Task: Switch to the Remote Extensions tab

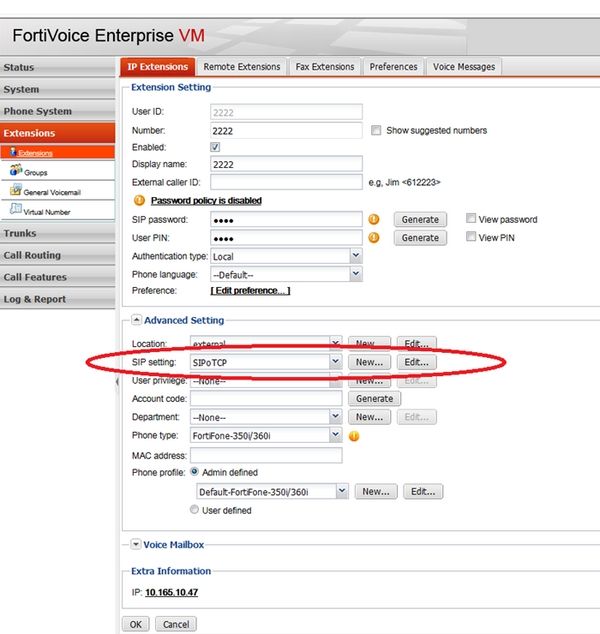Action: click(242, 67)
